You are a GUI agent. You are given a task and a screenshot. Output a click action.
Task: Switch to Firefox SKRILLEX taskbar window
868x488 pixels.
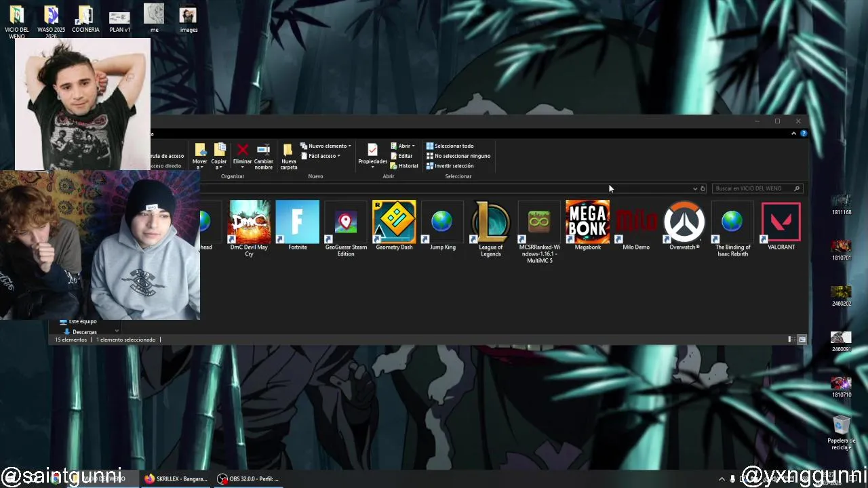point(176,479)
